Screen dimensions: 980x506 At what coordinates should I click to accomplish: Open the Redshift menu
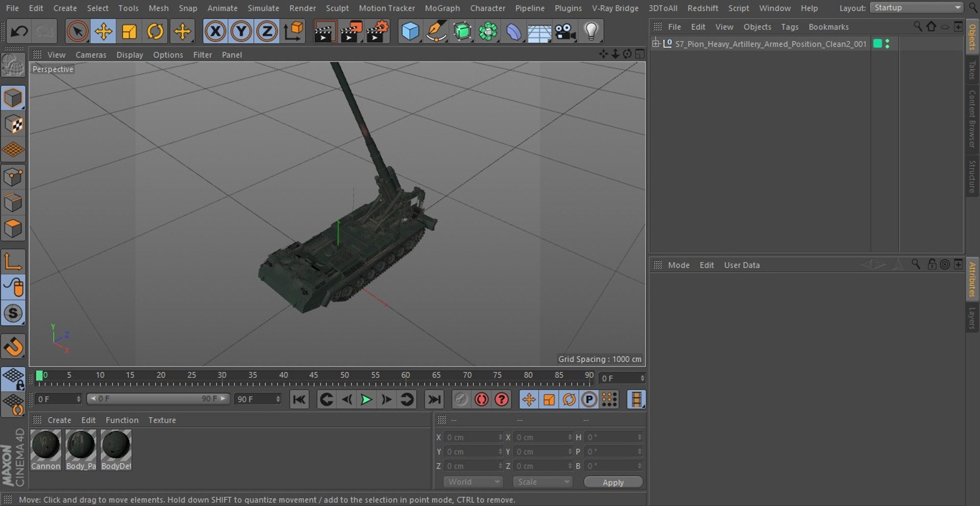pyautogui.click(x=702, y=8)
